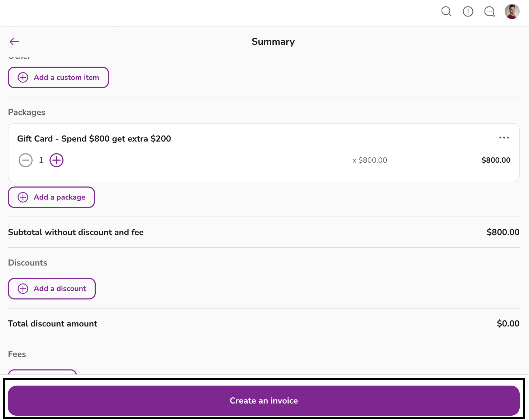The width and height of the screenshot is (529, 420).
Task: Click the Gift Card line total $800.00
Action: click(496, 160)
